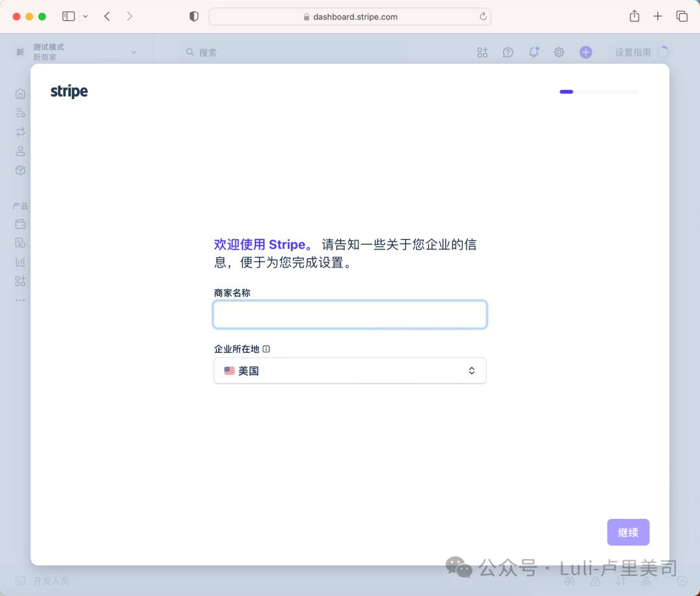This screenshot has width=700, height=596.
Task: Toggle the Safari sidebar button
Action: (x=68, y=16)
